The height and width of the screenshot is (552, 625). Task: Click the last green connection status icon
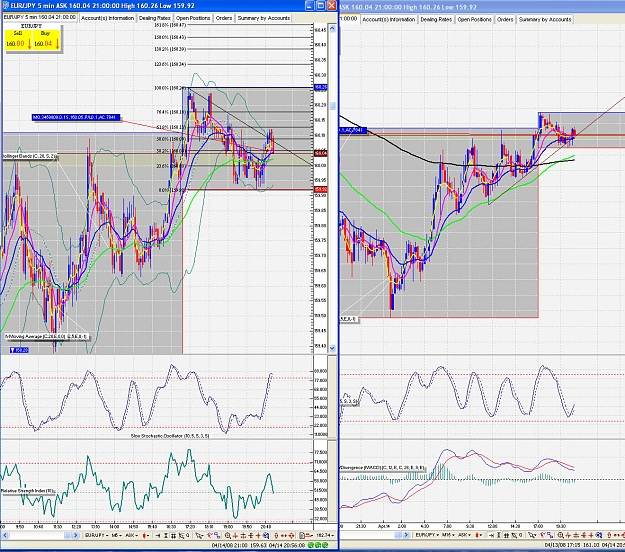coord(325,545)
